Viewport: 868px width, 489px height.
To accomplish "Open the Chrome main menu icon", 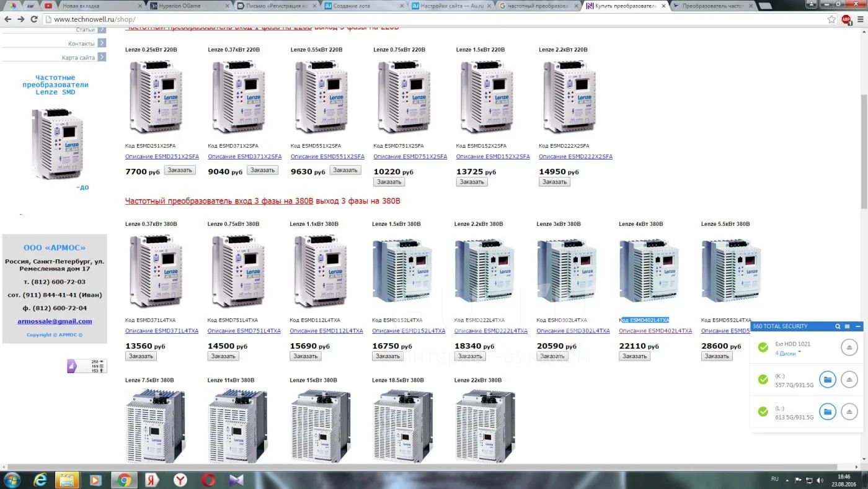I will 860,19.
